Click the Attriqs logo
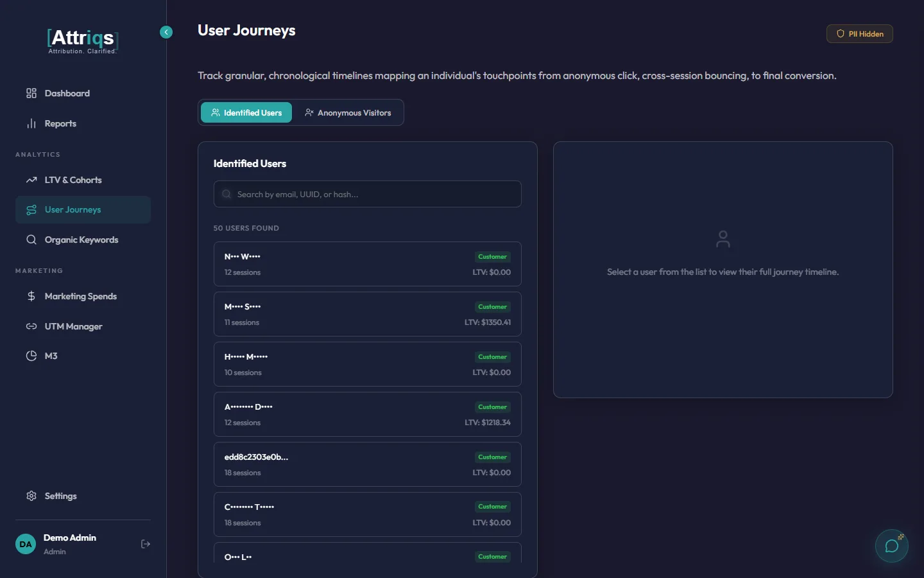The image size is (924, 578). [82, 39]
